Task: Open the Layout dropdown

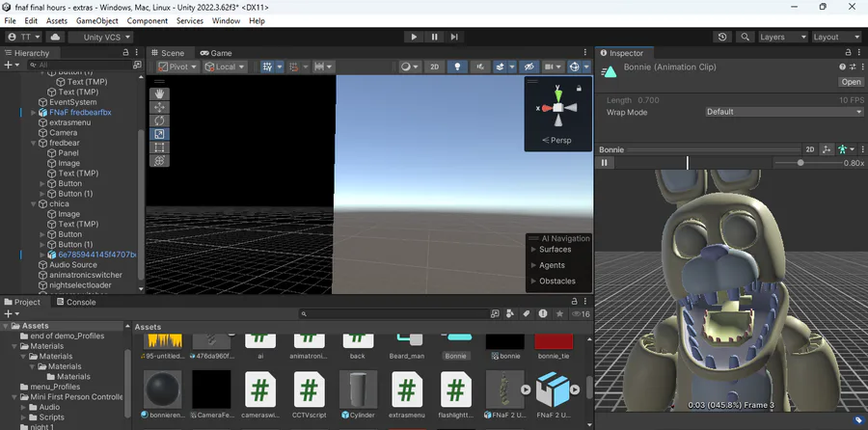Action: click(x=836, y=37)
